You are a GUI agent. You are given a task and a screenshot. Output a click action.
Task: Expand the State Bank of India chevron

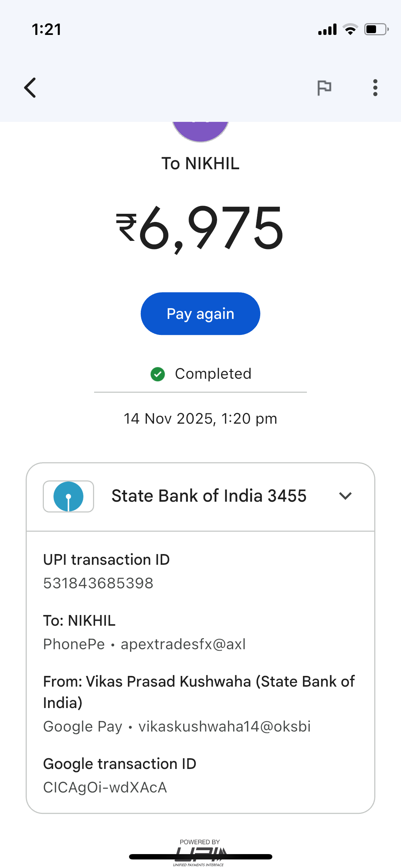click(x=345, y=496)
